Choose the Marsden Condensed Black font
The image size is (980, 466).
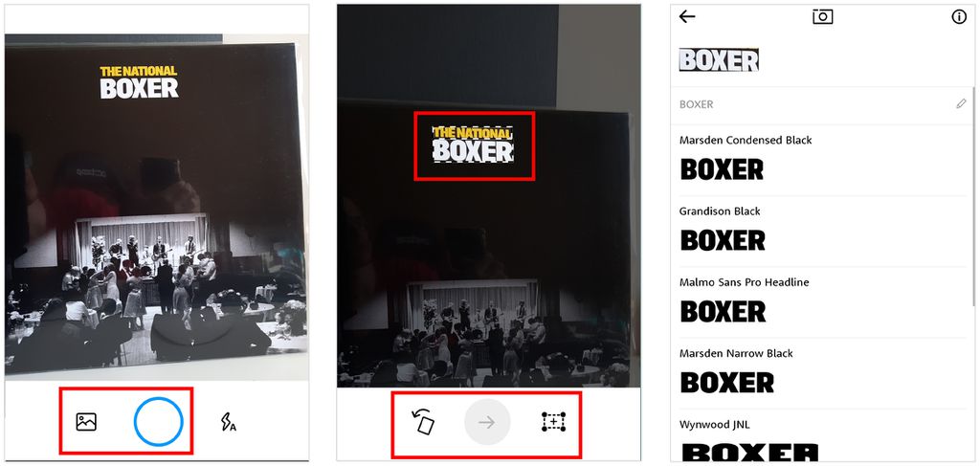pyautogui.click(x=819, y=160)
